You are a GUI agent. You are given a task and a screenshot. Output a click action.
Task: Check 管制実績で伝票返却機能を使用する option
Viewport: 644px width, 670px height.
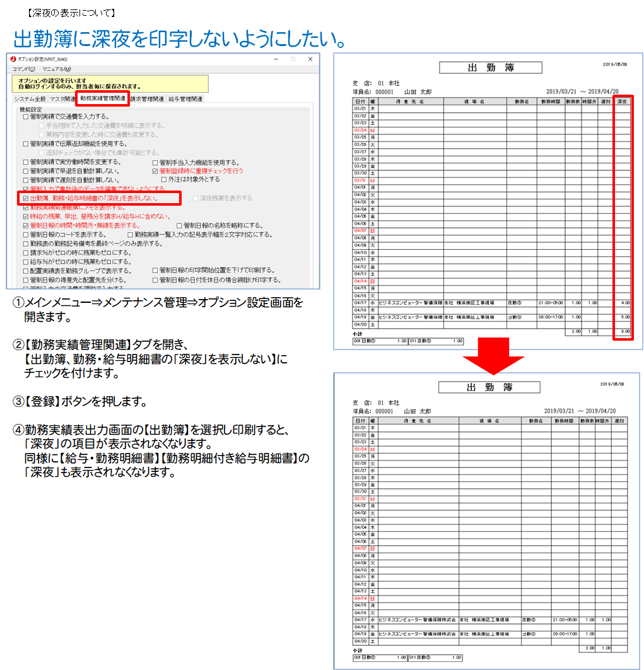coord(26,144)
